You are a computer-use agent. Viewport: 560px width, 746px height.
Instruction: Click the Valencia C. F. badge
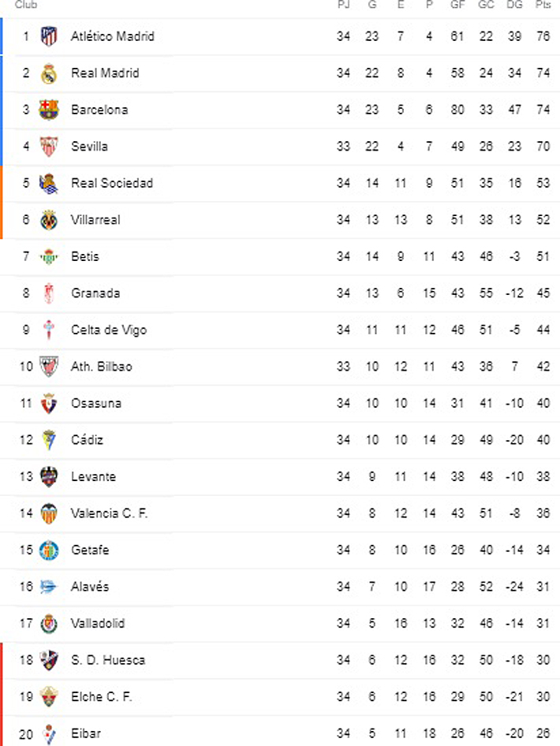[49, 513]
